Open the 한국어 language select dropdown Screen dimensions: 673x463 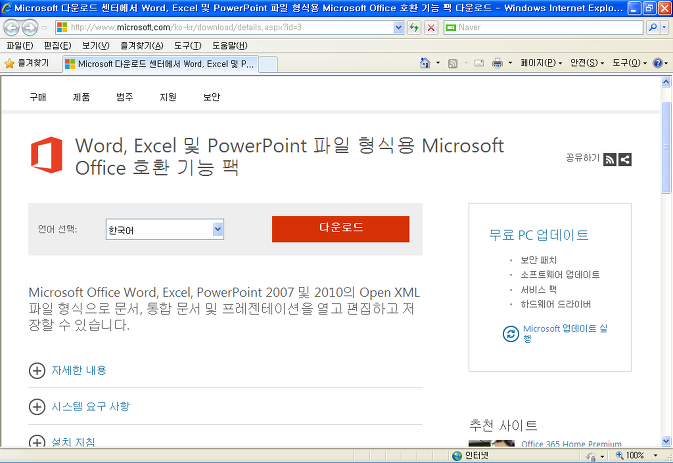click(165, 230)
